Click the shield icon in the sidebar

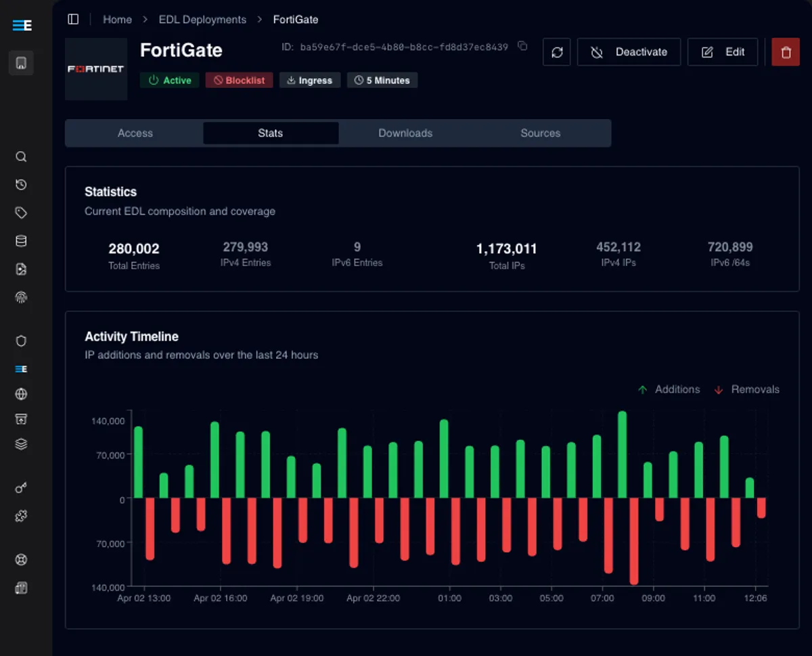coord(21,341)
